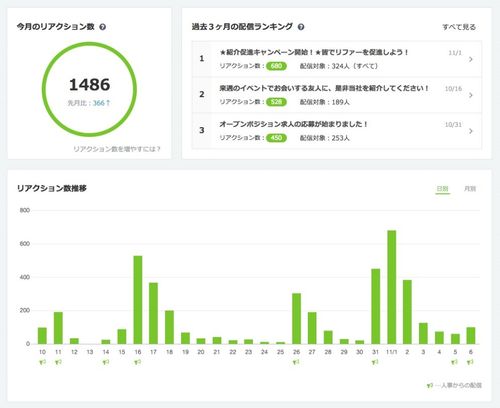The width and height of the screenshot is (500, 408).
Task: Click the bar for day 2
Action: [407, 312]
